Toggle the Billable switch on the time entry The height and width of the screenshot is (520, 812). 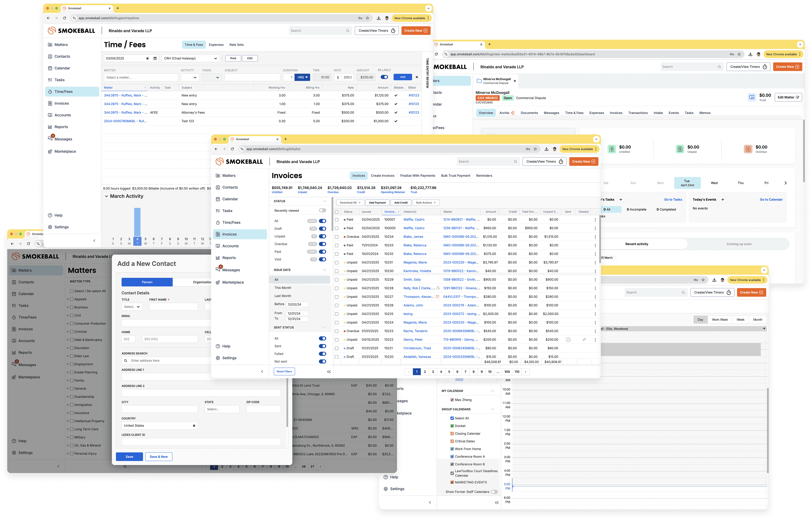tap(384, 77)
